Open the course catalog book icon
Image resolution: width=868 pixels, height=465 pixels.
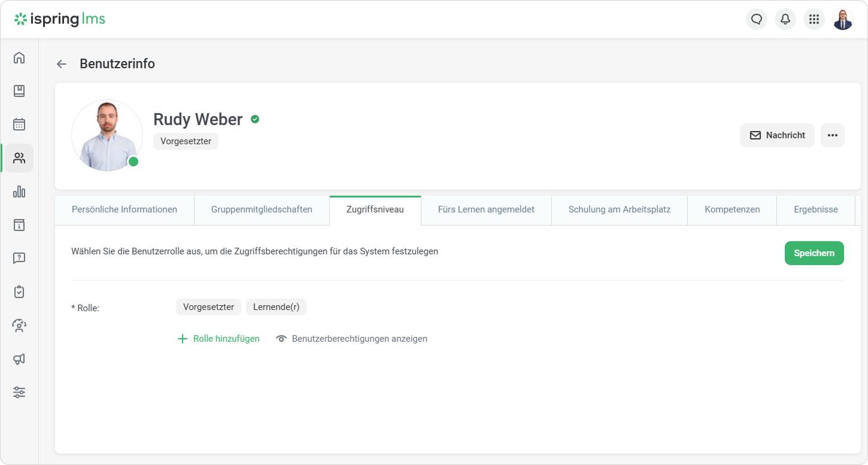[19, 91]
